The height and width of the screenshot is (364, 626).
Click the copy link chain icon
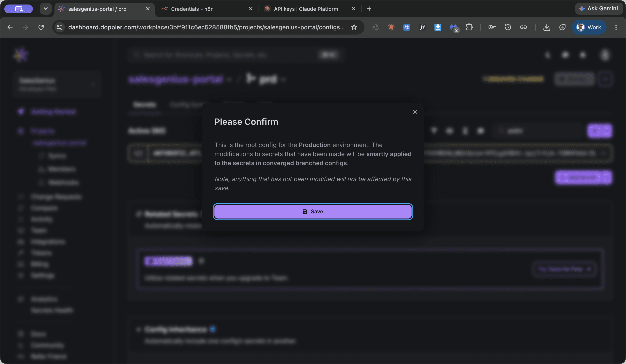coord(523,27)
